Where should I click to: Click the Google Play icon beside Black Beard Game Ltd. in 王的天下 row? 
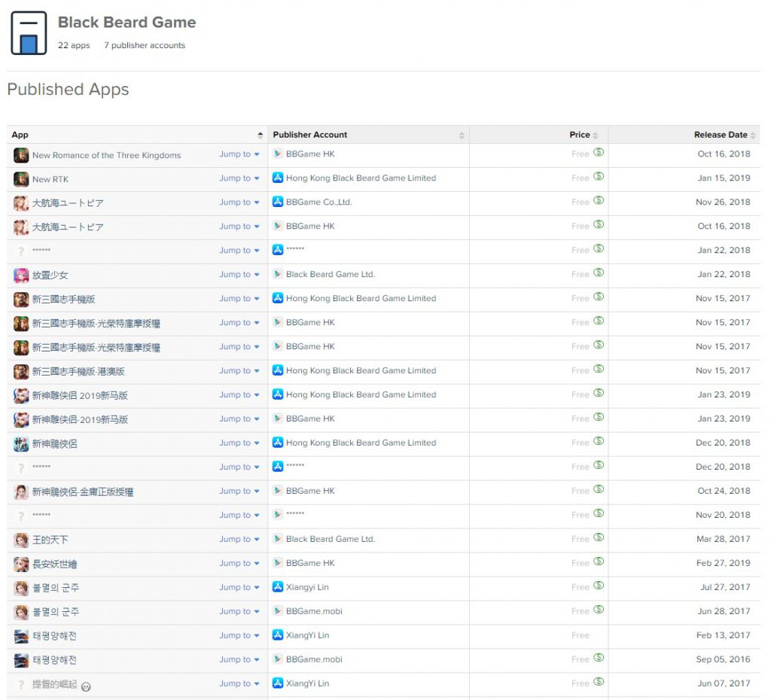click(x=278, y=539)
